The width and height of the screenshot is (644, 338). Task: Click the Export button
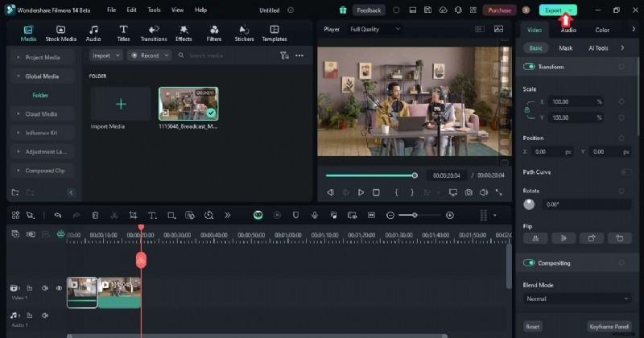tap(553, 10)
